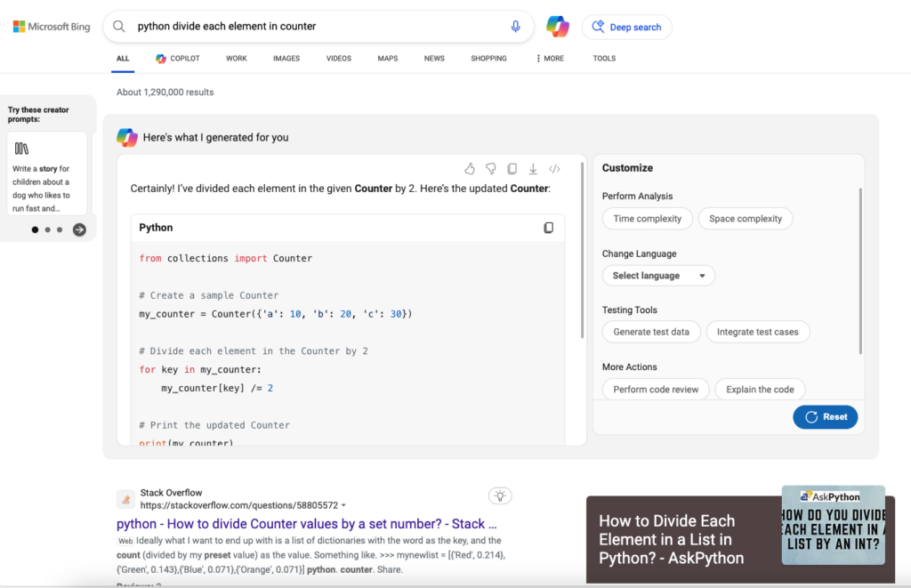Open the More search categories menu

coord(550,59)
